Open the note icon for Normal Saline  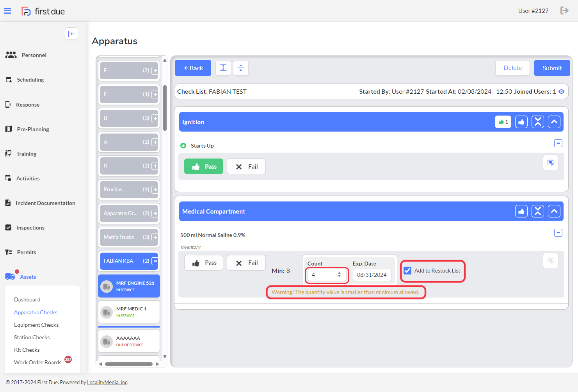tap(551, 260)
